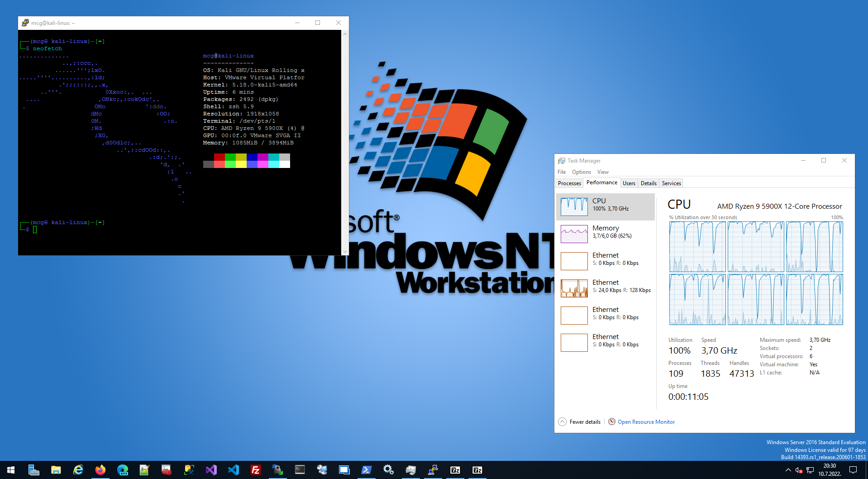Click the terminal scrollbar up arrow
This screenshot has height=479, width=868.
(345, 34)
